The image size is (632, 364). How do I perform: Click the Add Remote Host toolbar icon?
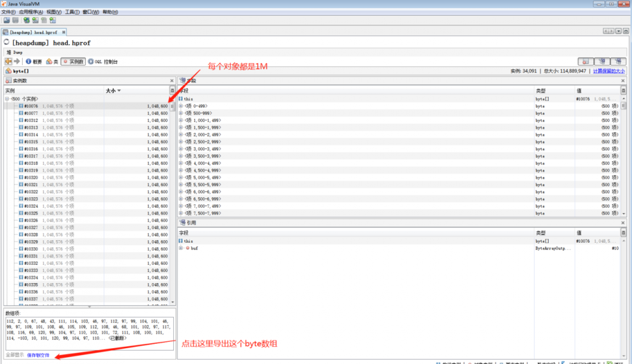pyautogui.click(x=26, y=20)
